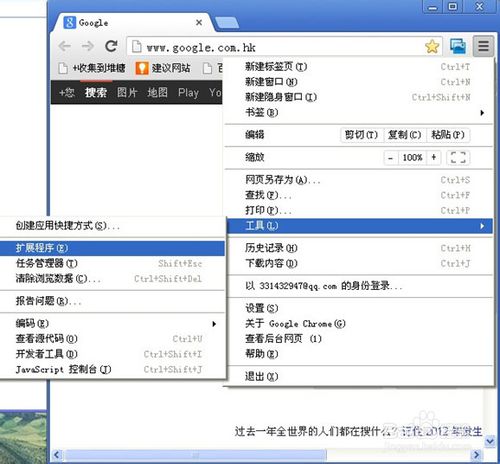Click the sign-in as 331432947@qq.com item
Image resolution: width=500 pixels, height=464 pixels.
coord(360,286)
